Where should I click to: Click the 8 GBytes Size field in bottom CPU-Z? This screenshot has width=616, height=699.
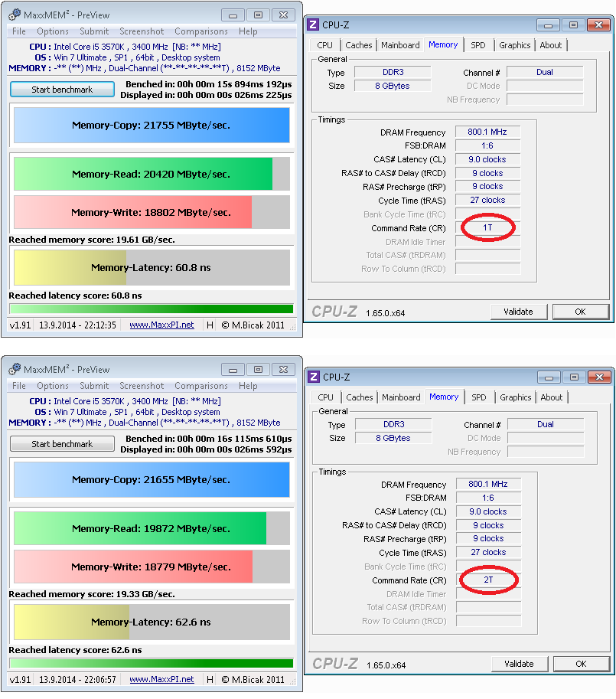tap(394, 438)
